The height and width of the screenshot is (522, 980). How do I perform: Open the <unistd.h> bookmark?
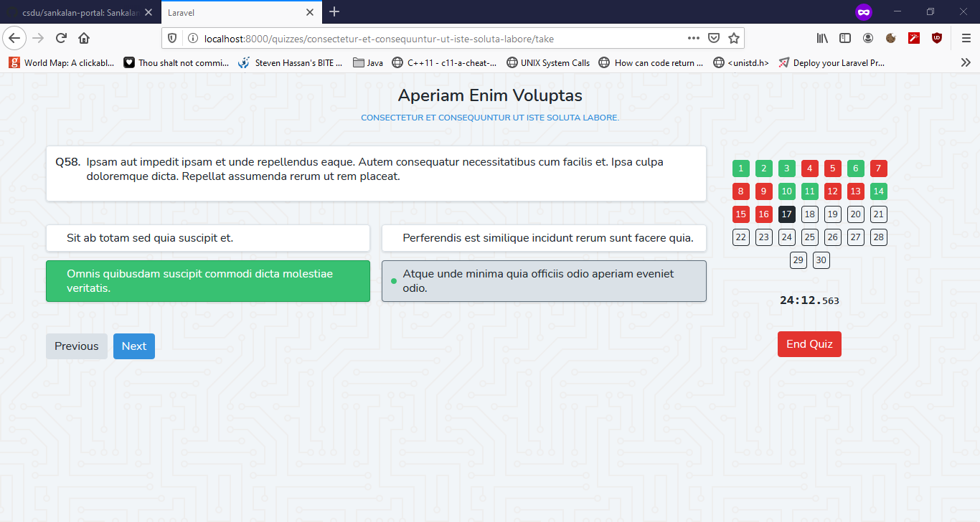point(741,62)
